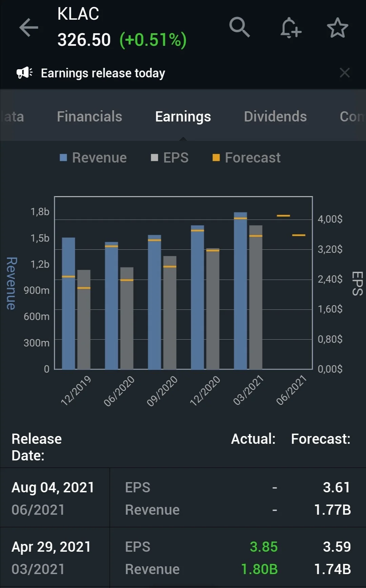Open the Dividends tab
Image resolution: width=366 pixels, height=588 pixels.
[275, 116]
